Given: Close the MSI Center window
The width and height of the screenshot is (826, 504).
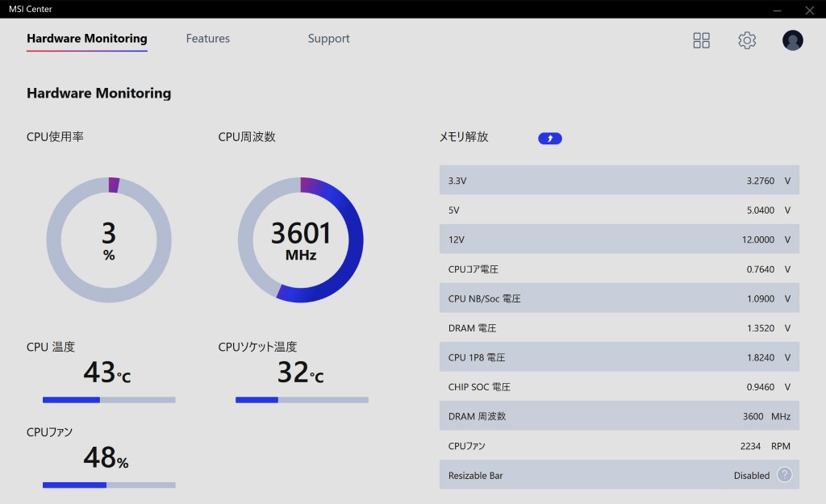Looking at the screenshot, I should tap(810, 10).
